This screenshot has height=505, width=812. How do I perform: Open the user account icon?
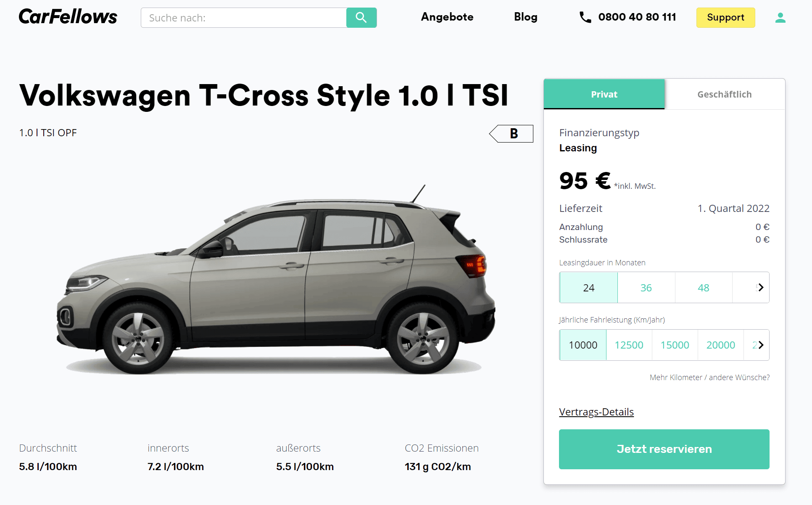780,18
